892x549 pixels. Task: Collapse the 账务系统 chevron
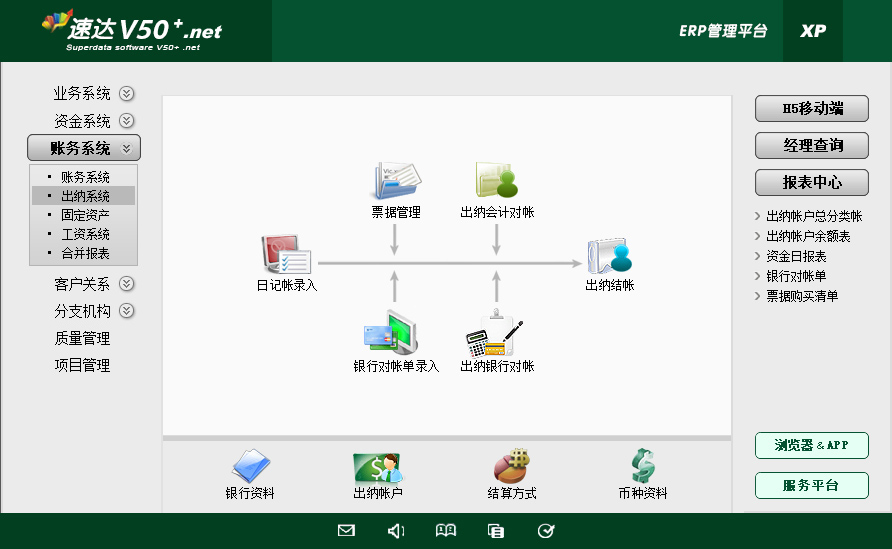(x=126, y=148)
